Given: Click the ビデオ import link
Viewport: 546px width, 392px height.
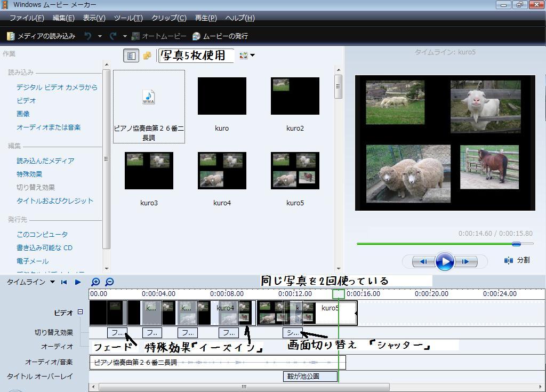Looking at the screenshot, I should tap(26, 101).
